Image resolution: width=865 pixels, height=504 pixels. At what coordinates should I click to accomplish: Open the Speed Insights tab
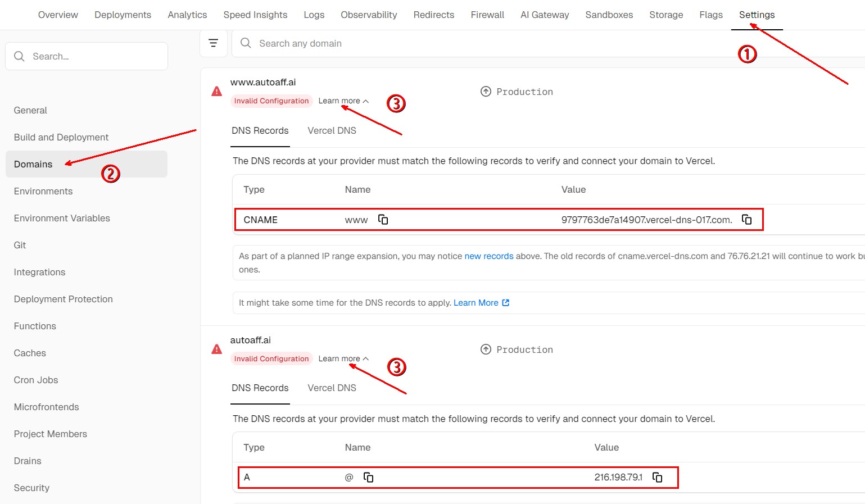click(255, 15)
